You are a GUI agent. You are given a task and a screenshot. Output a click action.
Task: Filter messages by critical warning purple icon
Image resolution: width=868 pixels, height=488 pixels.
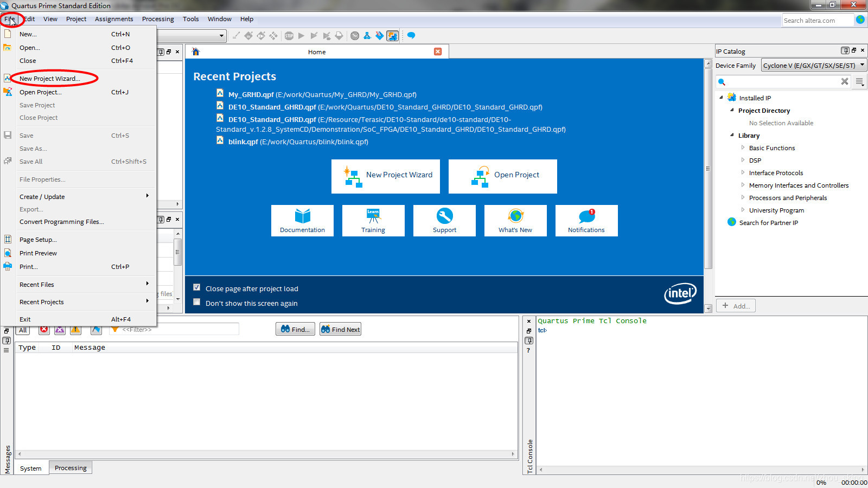60,330
